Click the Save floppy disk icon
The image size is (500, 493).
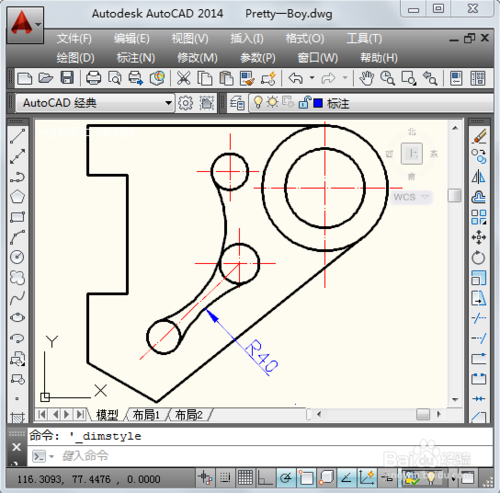coord(67,78)
